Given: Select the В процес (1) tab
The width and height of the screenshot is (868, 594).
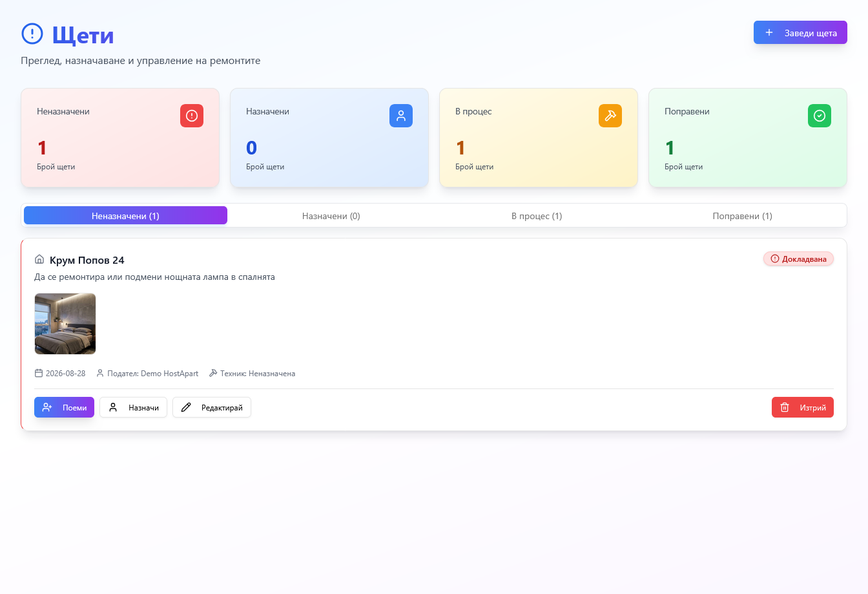Looking at the screenshot, I should click(537, 216).
